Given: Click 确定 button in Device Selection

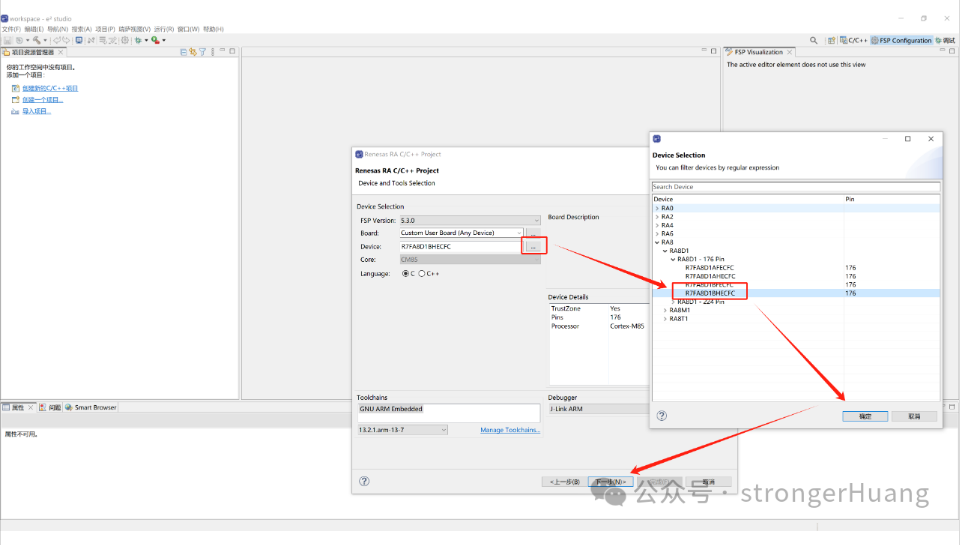Looking at the screenshot, I should click(864, 416).
